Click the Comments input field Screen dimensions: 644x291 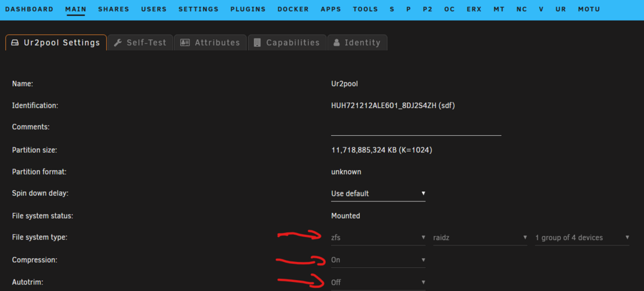tap(416, 129)
